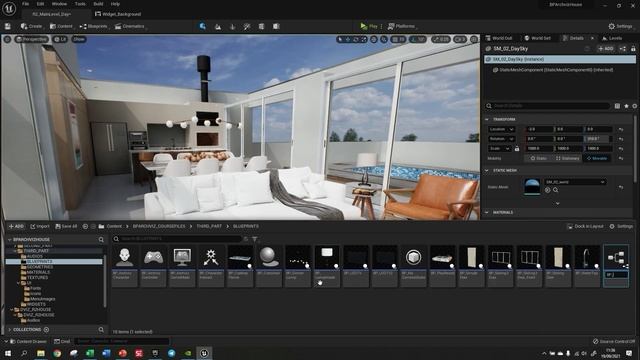Activate the Mesh Paint brush mode icon

(x=247, y=27)
